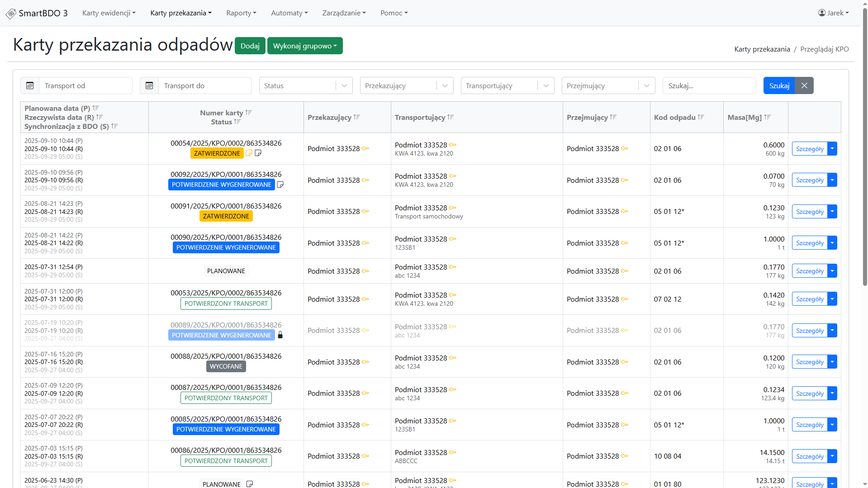Image resolution: width=868 pixels, height=488 pixels.
Task: Open the Transportujący filter dropdown
Action: (545, 85)
